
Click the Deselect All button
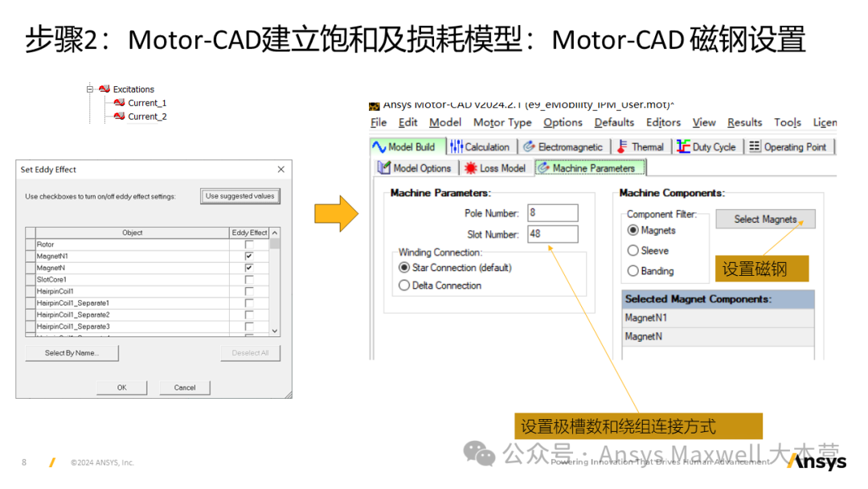250,353
